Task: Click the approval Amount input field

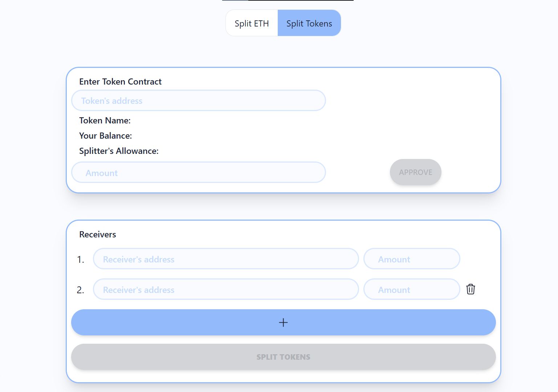Action: 199,172
